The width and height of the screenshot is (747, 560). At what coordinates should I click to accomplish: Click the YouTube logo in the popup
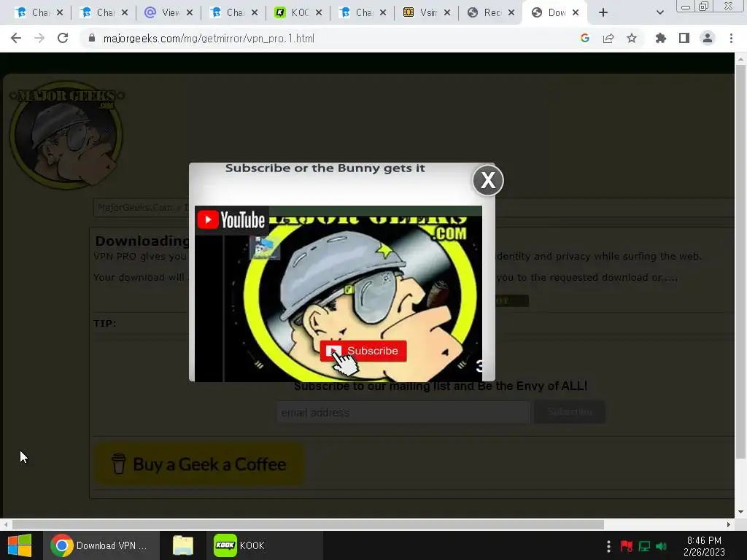(231, 220)
